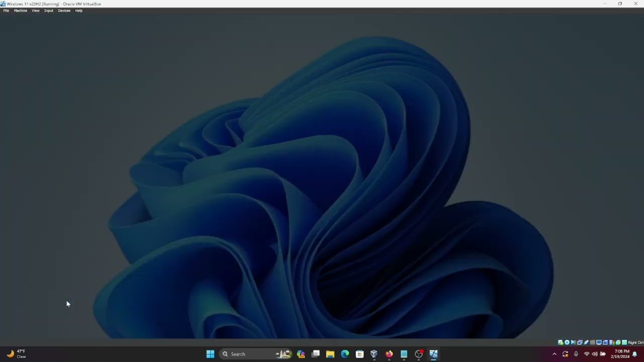This screenshot has height=362, width=644.
Task: Switch to Firefox on taskbar
Action: [389, 354]
